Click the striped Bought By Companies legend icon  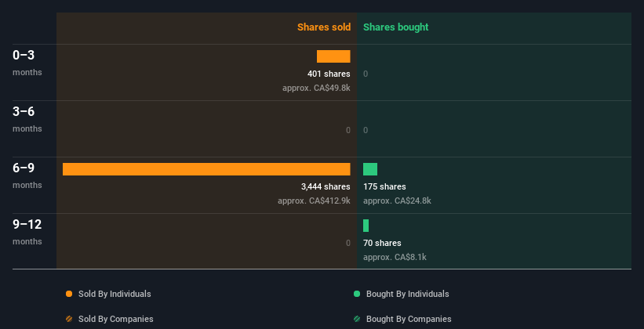tap(357, 319)
